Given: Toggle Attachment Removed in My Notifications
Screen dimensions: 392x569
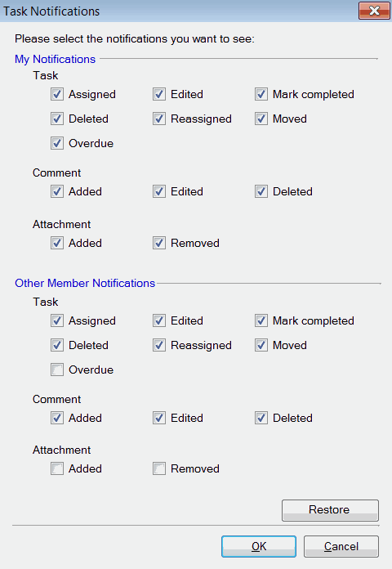Looking at the screenshot, I should point(159,243).
